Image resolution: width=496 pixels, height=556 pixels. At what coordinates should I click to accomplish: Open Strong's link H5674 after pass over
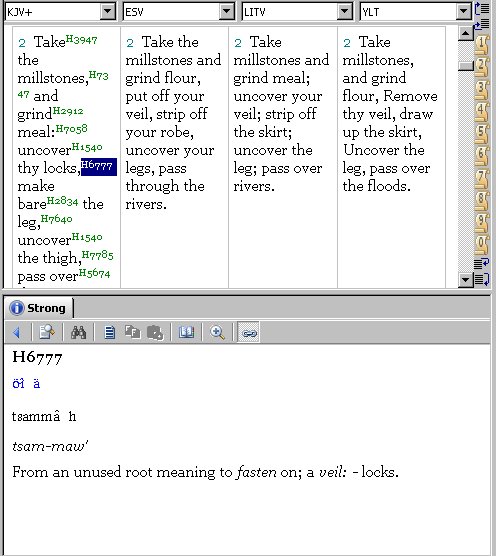coord(94,273)
